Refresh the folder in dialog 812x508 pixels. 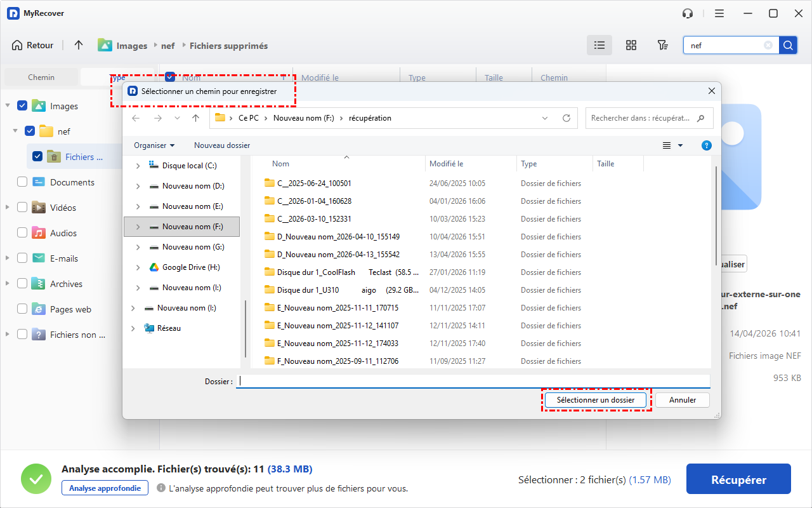tap(566, 118)
